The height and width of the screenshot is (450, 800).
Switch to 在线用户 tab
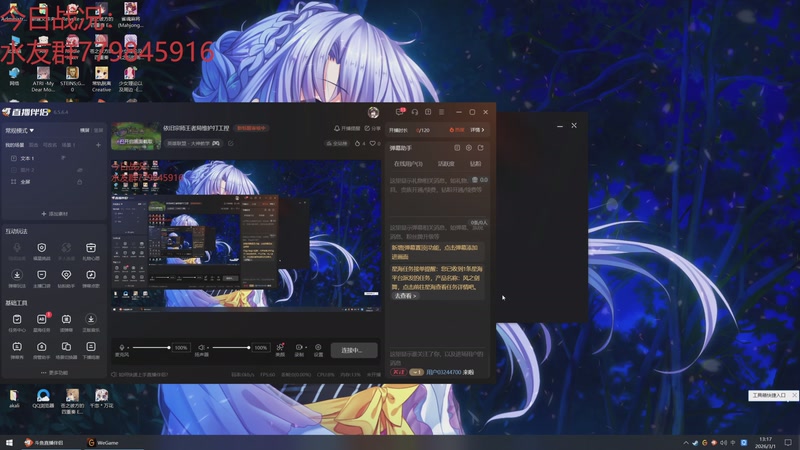(408, 164)
